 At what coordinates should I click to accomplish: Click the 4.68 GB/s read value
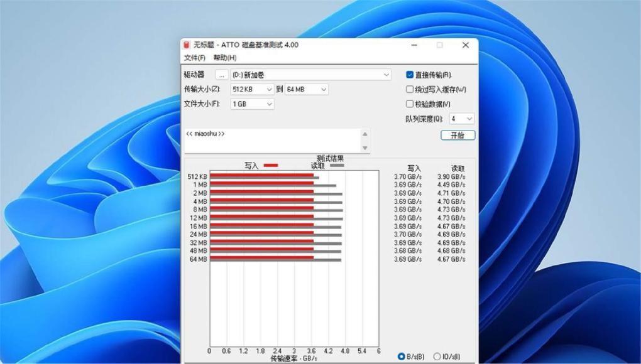click(x=451, y=250)
